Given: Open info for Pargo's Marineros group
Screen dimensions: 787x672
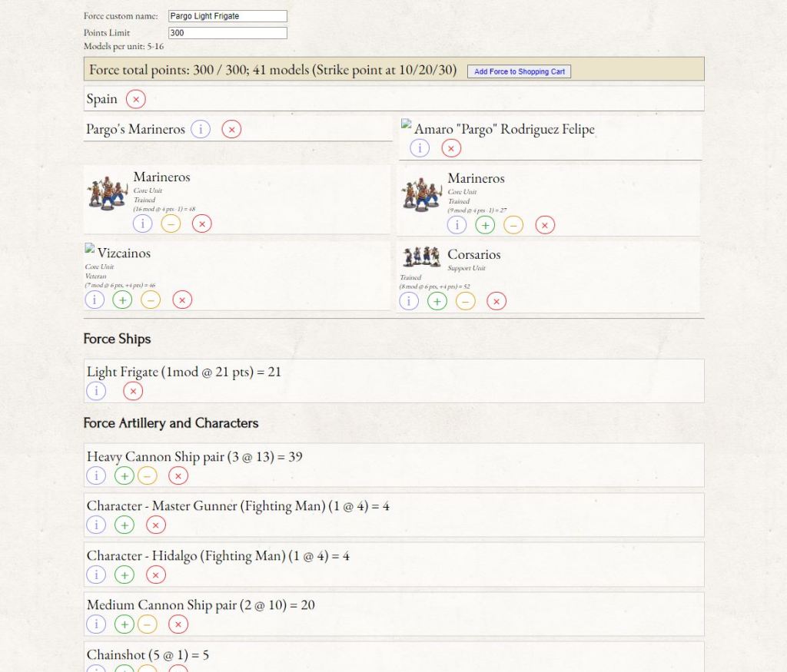Looking at the screenshot, I should point(201,129).
